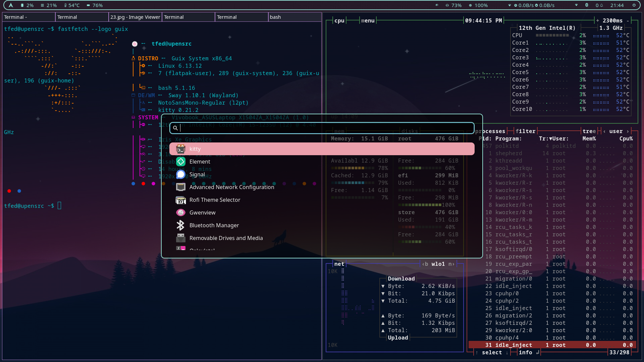Switch to 23.jpg - Image Viewer tab
This screenshot has width=644, height=362.
[x=135, y=17]
